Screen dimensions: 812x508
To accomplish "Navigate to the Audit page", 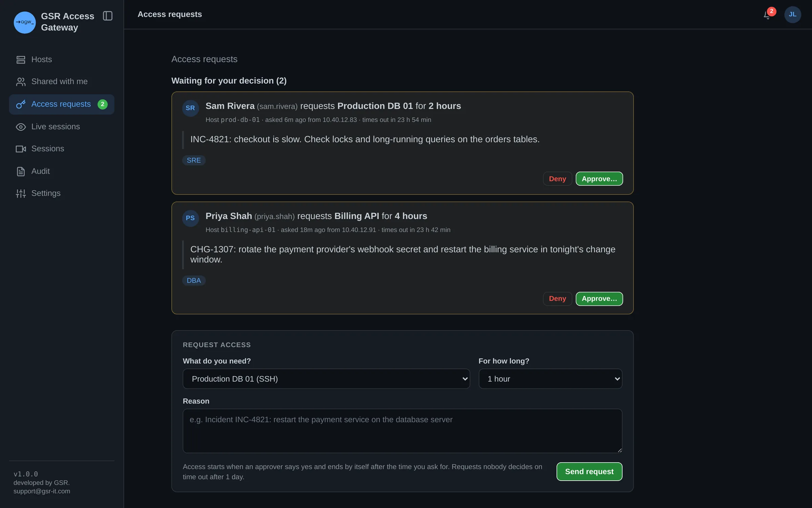I will click(x=62, y=171).
